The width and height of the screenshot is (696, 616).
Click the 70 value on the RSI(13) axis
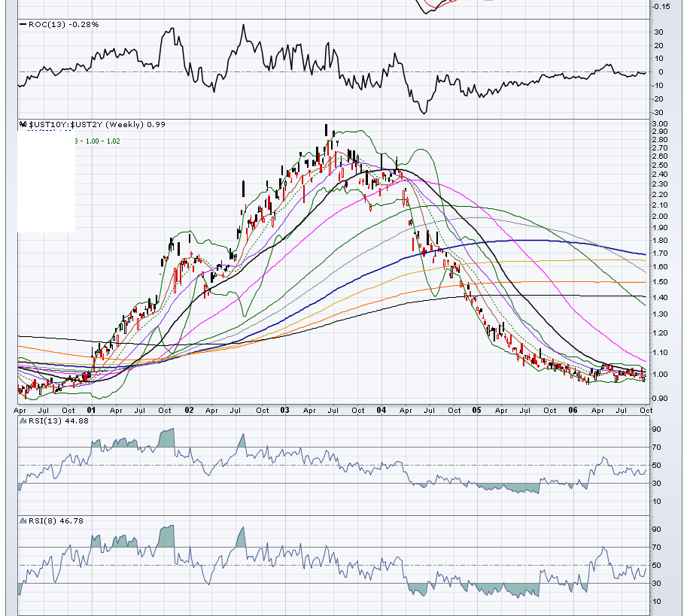coord(656,448)
